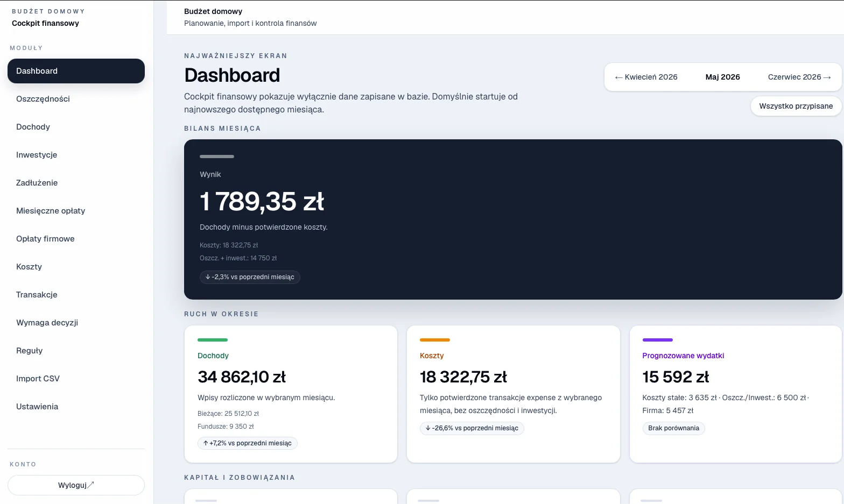The width and height of the screenshot is (844, 504).
Task: Click the -2,3% vs poprzedni miesiąc badge
Action: pos(250,277)
